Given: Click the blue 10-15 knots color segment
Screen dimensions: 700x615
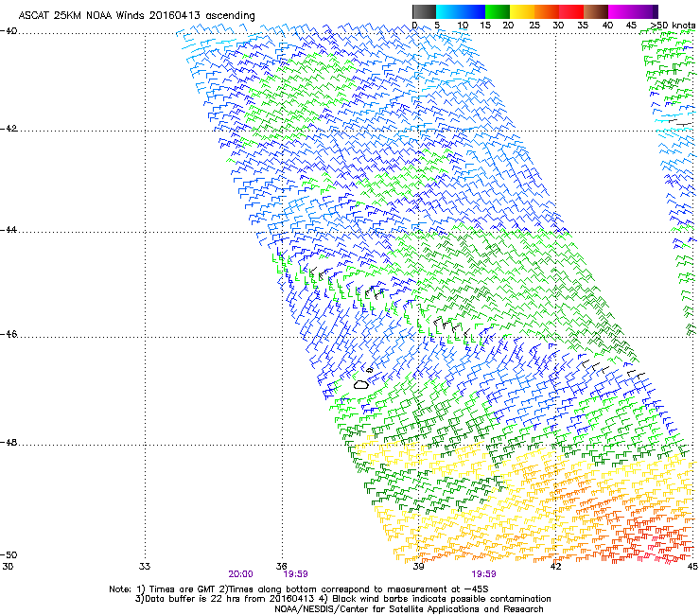Looking at the screenshot, I should point(473,11).
